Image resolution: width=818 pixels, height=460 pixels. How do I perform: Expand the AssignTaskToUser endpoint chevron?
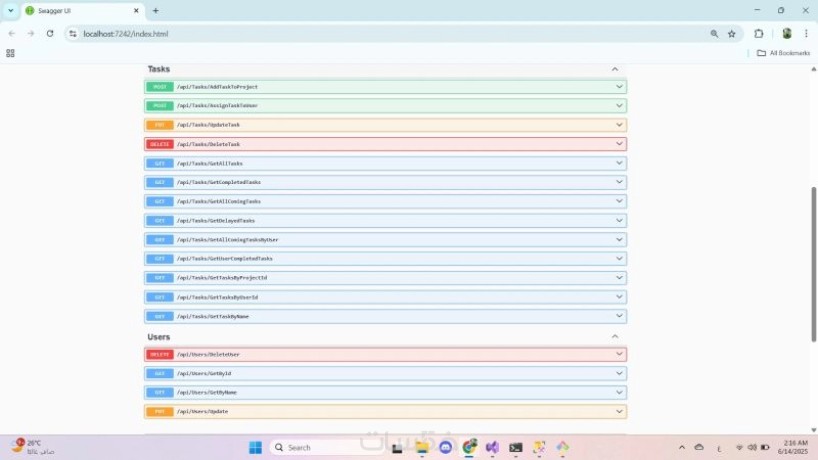pyautogui.click(x=619, y=105)
